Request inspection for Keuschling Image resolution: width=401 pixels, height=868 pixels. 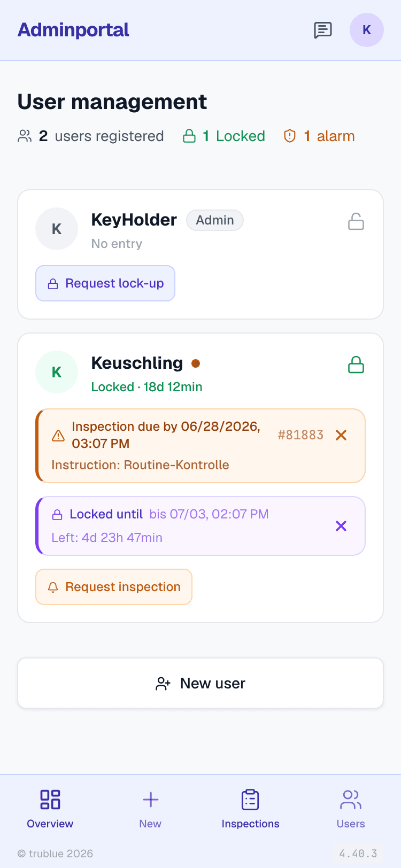(114, 587)
